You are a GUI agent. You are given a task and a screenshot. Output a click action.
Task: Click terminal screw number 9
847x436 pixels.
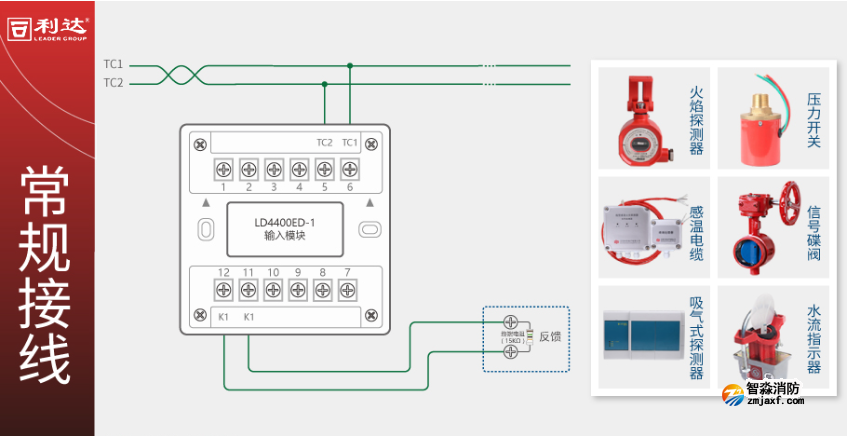point(298,290)
